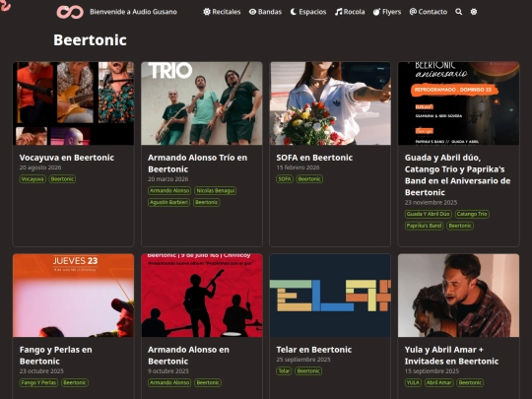Select the Nicolas Benagui tag

(x=216, y=191)
